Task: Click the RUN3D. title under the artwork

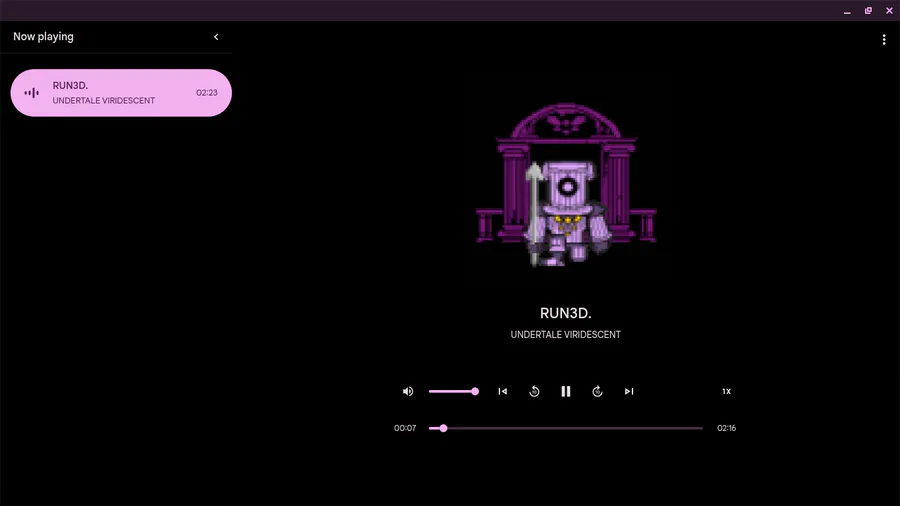Action: click(x=565, y=313)
